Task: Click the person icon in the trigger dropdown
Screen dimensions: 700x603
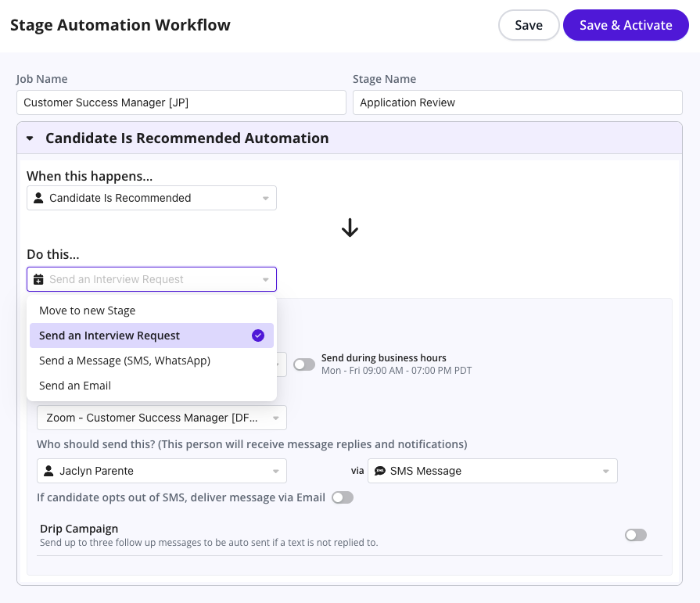Action: [x=38, y=198]
